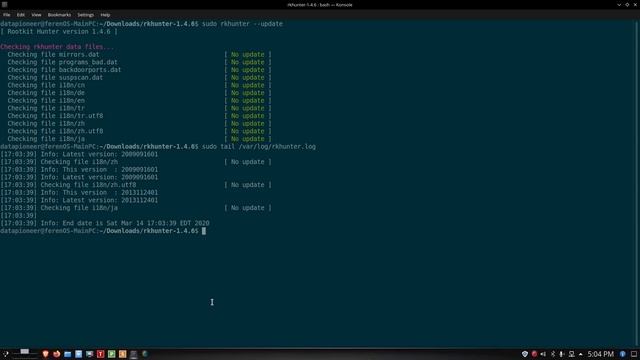Click 'Info: This version : 2013112401' log line

pos(79,193)
